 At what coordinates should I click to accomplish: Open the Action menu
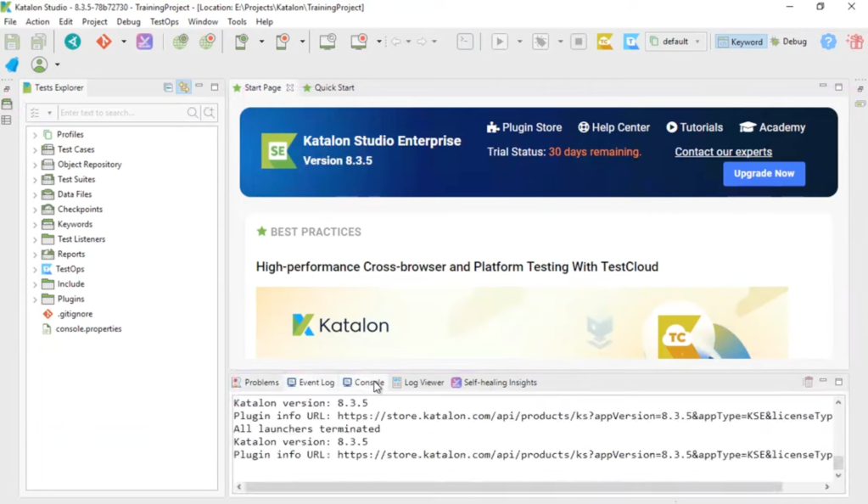pyautogui.click(x=37, y=21)
